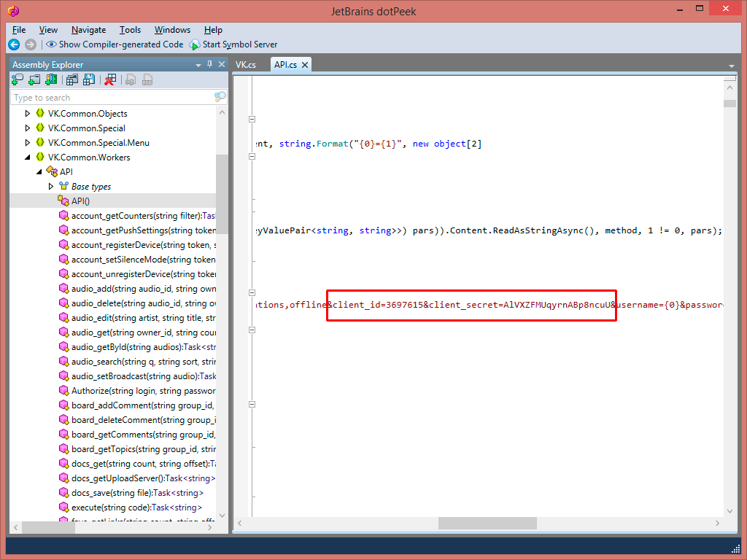Click the dotPeek application icon in title bar
This screenshot has width=747, height=560.
[14, 11]
